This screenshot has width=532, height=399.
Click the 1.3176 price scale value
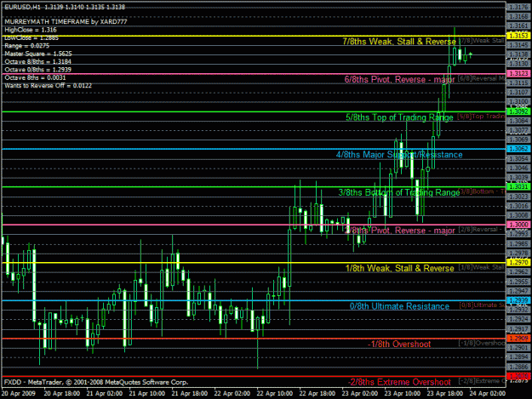[x=519, y=7]
